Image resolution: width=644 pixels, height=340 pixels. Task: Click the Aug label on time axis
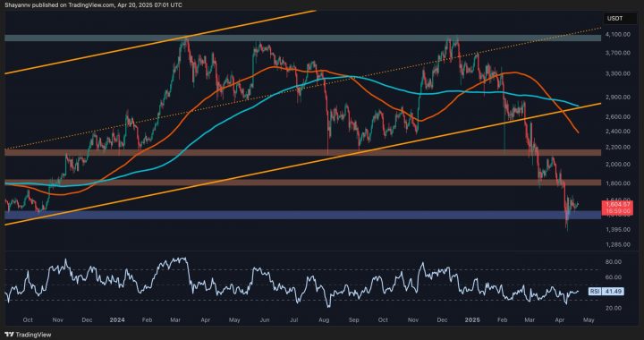[x=324, y=320]
